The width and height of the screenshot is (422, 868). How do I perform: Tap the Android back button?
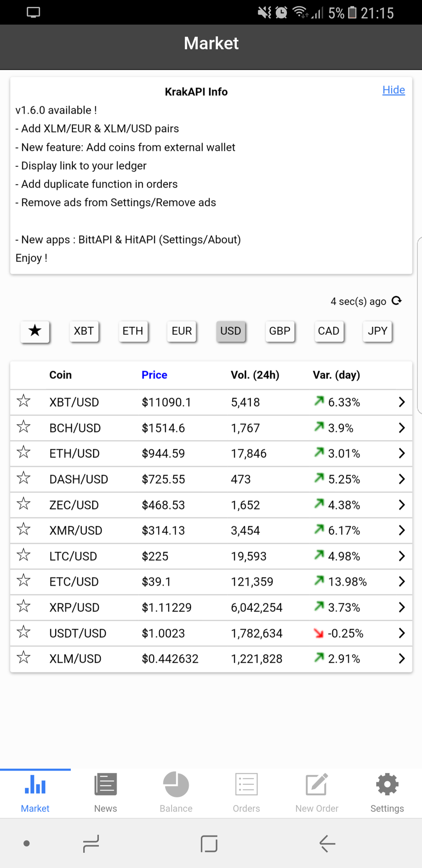[327, 844]
